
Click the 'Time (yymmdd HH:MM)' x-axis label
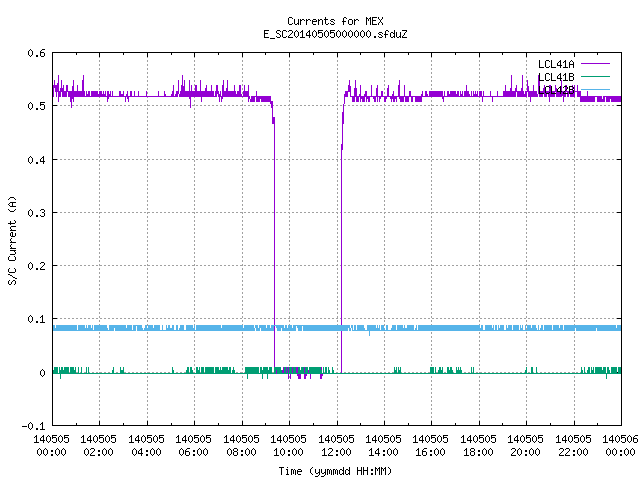(335, 471)
